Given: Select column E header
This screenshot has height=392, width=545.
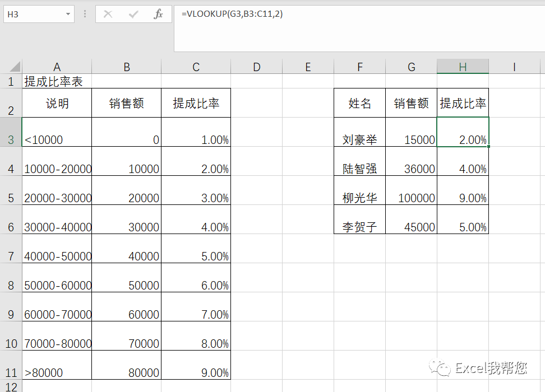Looking at the screenshot, I should 308,67.
